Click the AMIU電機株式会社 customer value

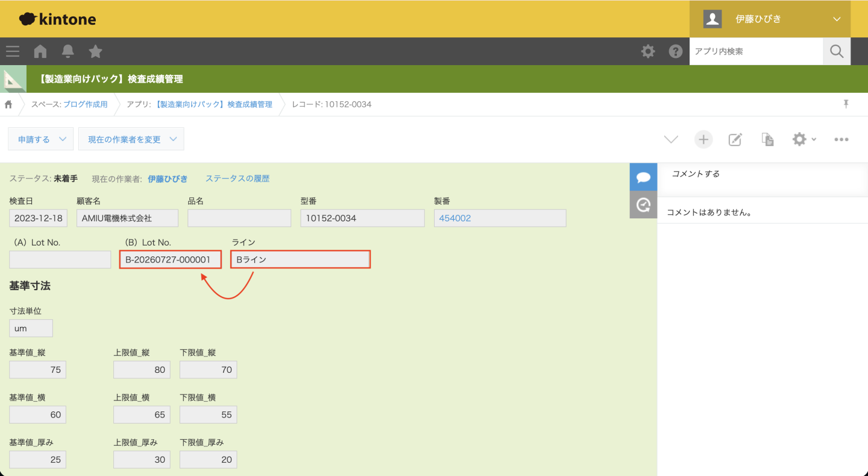click(127, 218)
